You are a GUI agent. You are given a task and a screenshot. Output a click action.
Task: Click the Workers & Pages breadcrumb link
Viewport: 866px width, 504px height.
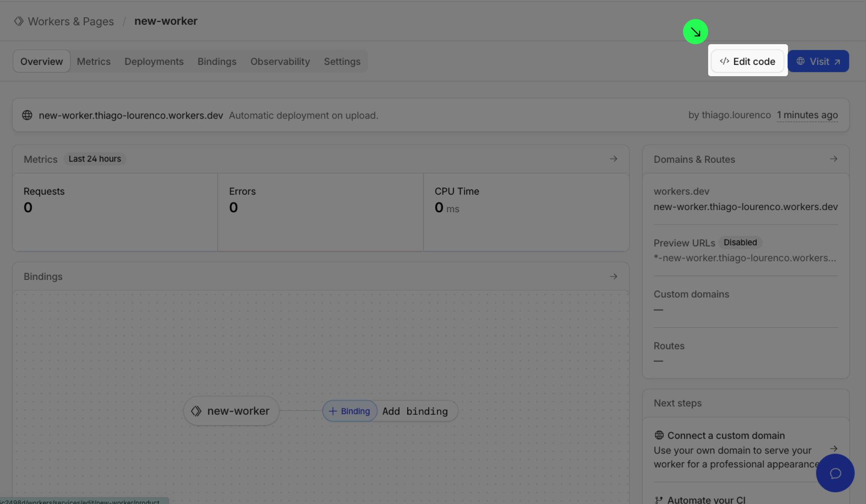(70, 21)
